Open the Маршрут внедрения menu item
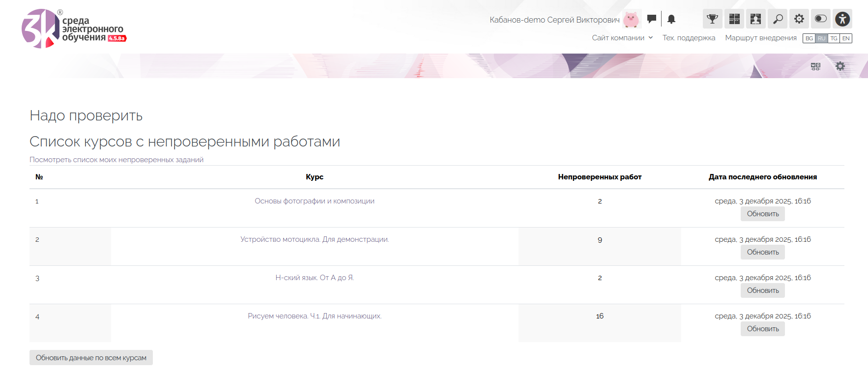 pos(761,38)
